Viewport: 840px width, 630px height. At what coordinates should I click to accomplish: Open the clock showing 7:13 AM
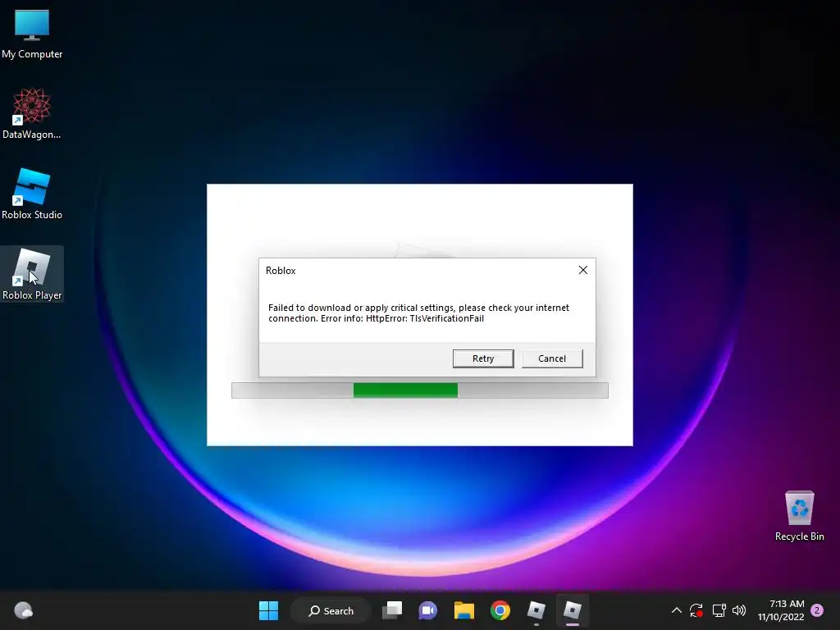tap(781, 610)
